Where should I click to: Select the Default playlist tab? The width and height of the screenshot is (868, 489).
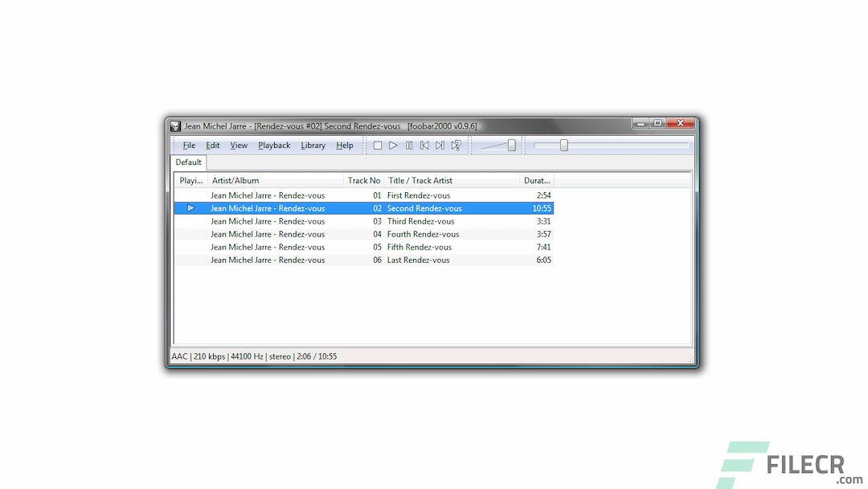(x=187, y=162)
